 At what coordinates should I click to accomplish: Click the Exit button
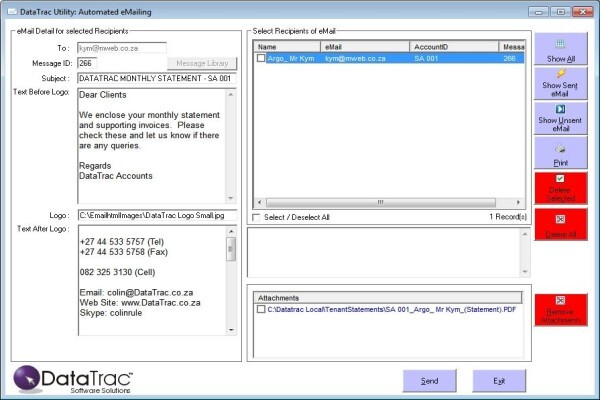(x=499, y=381)
